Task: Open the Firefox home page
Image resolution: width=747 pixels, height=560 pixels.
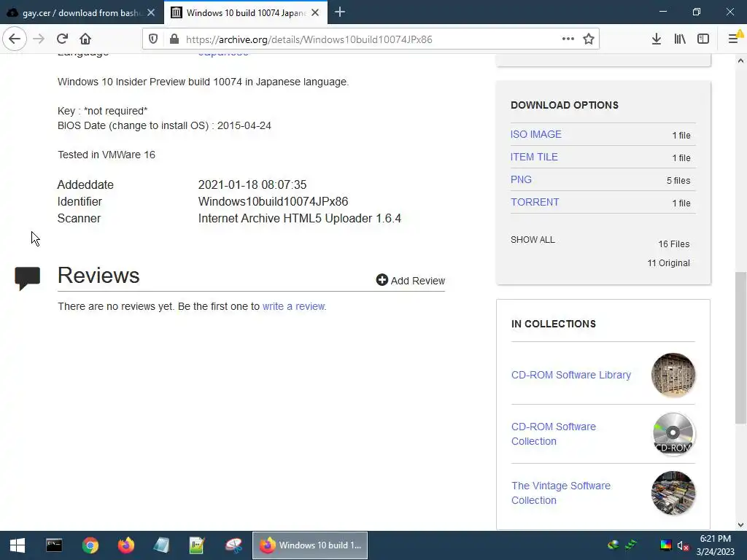Action: pyautogui.click(x=85, y=39)
